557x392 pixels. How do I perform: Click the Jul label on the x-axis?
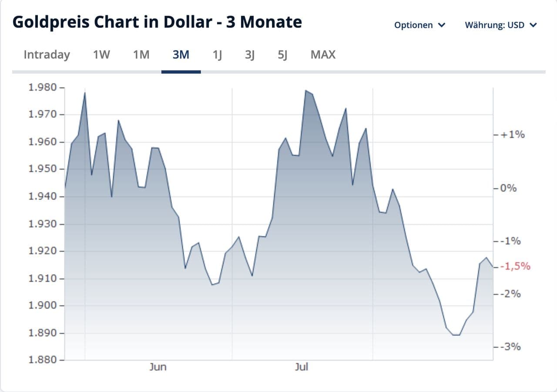[301, 367]
